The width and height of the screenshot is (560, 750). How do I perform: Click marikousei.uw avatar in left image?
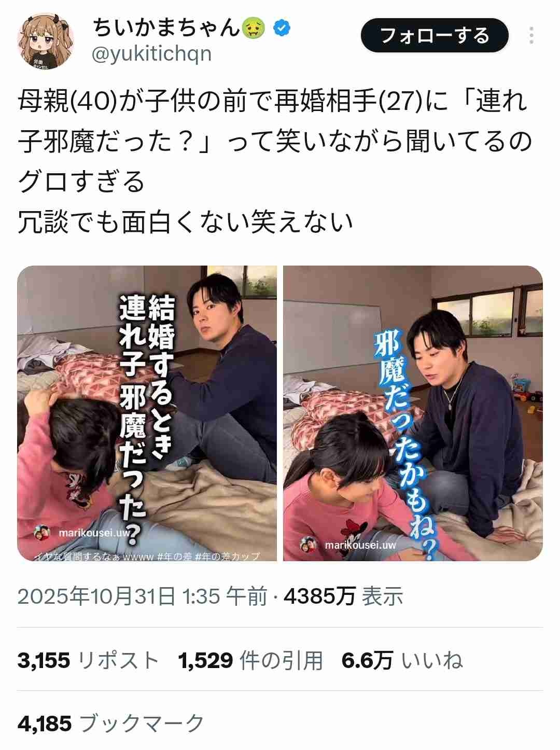41,533
